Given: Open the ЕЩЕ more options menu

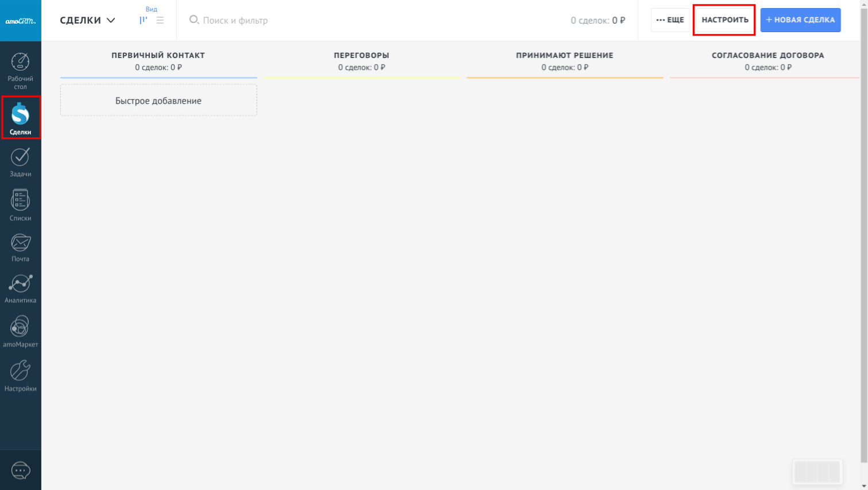Looking at the screenshot, I should click(x=670, y=20).
